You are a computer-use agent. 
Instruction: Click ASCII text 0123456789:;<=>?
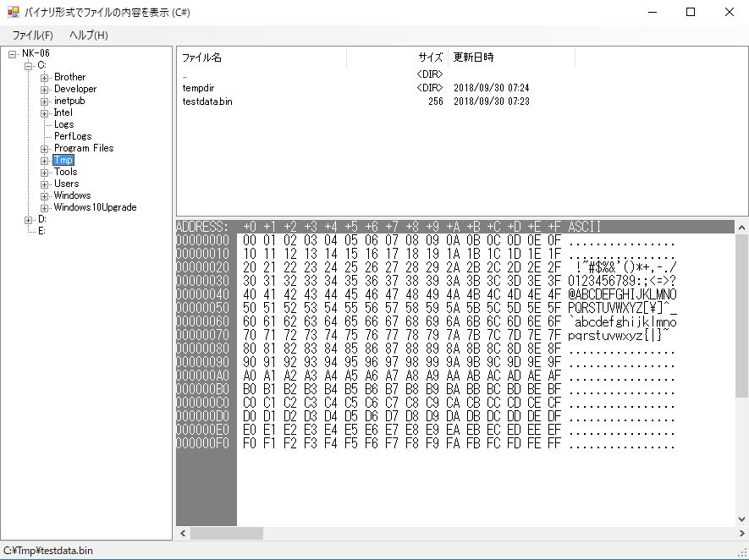pos(622,281)
